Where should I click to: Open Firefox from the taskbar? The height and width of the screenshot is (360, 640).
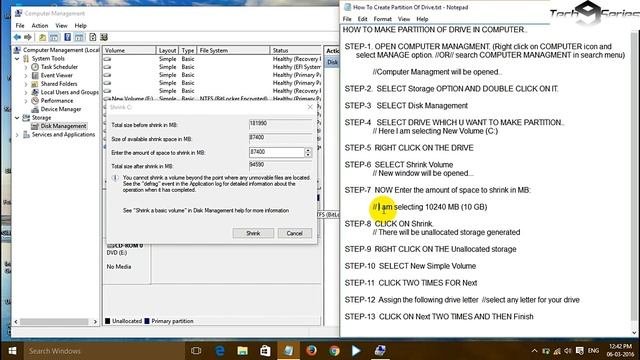(311, 351)
